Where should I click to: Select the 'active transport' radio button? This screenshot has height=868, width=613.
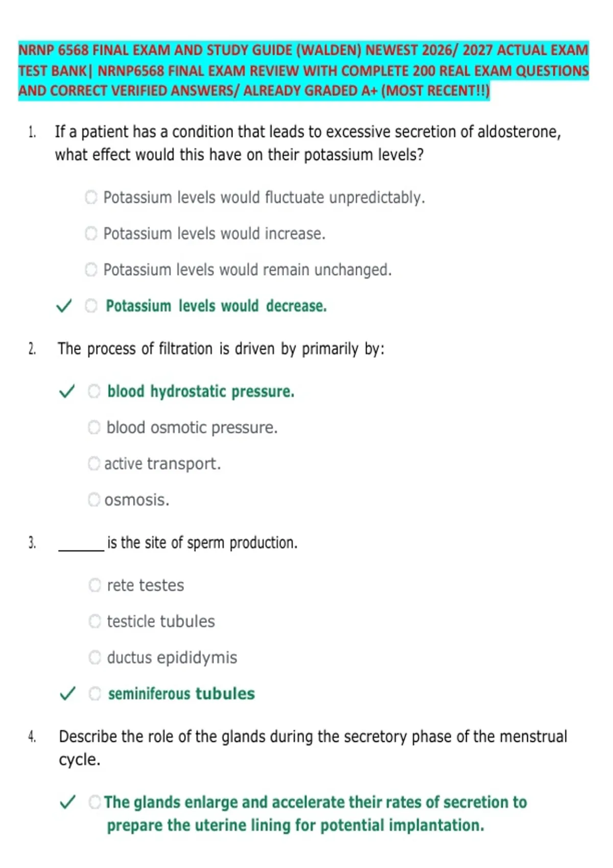coord(94,463)
